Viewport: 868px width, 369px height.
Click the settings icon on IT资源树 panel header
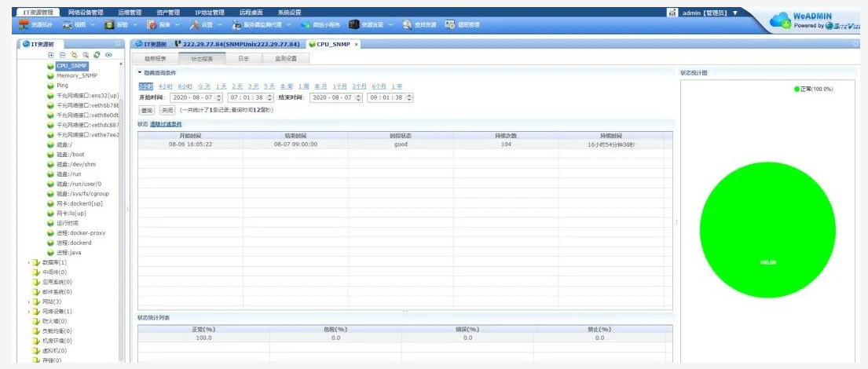tap(118, 44)
